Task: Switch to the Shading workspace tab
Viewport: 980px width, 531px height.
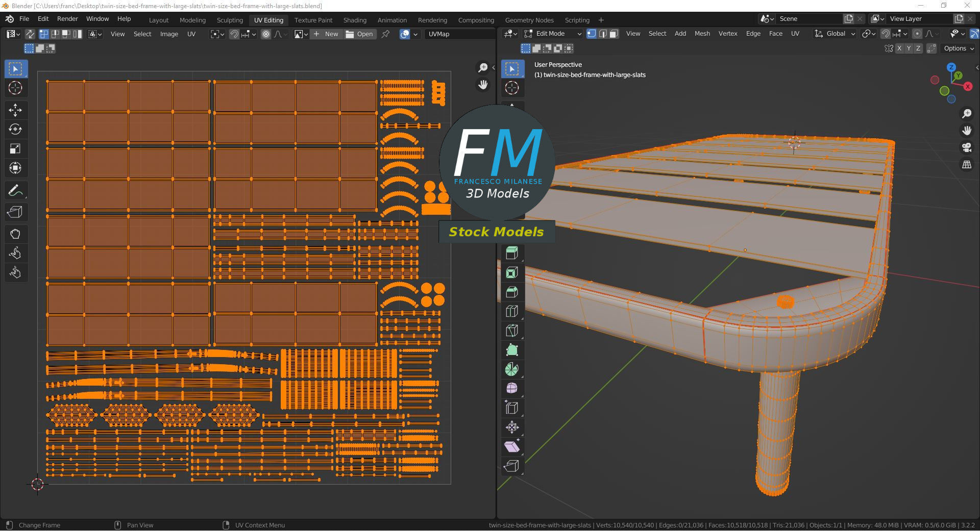Action: point(355,20)
